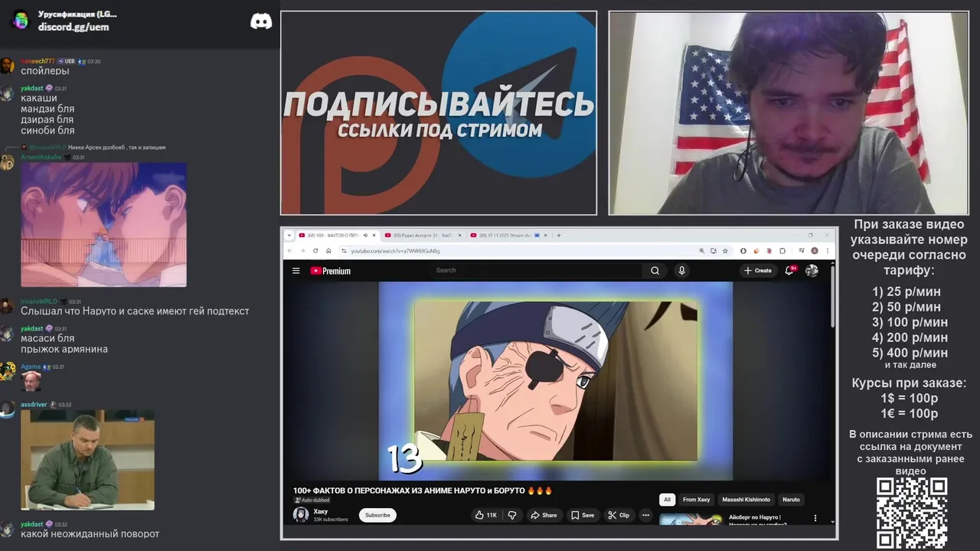Screen dimensions: 980x551
Task: Click the browser address bar URL
Action: pos(395,250)
